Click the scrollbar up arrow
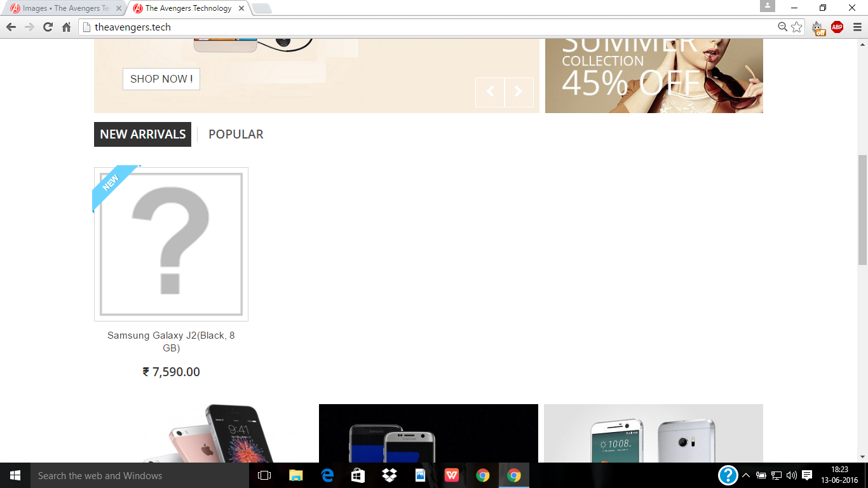 tap(862, 44)
